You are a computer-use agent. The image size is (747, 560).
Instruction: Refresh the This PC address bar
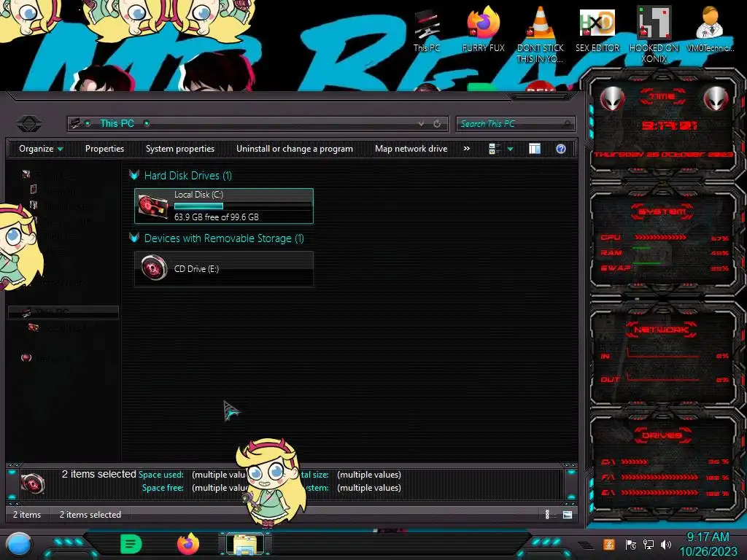click(437, 124)
